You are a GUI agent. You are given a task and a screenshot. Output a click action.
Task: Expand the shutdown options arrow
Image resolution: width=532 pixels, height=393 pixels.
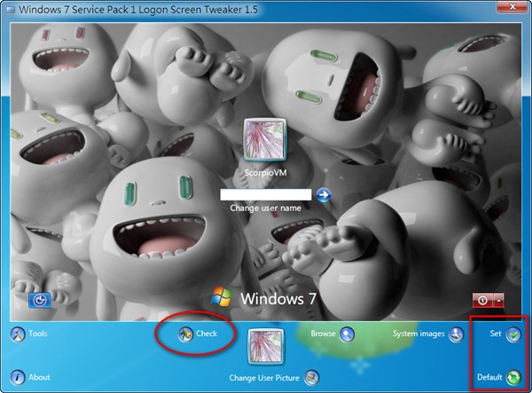tap(498, 300)
